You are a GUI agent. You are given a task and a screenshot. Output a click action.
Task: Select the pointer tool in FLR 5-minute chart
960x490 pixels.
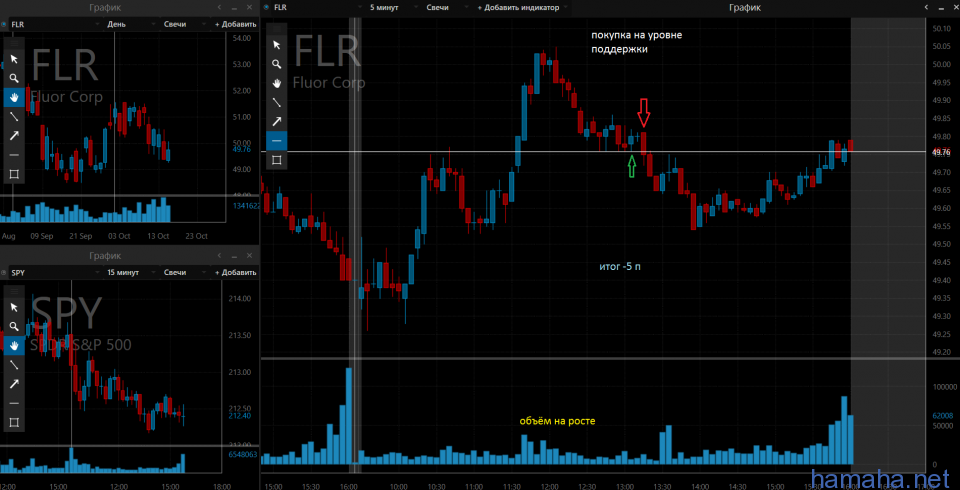tap(277, 45)
